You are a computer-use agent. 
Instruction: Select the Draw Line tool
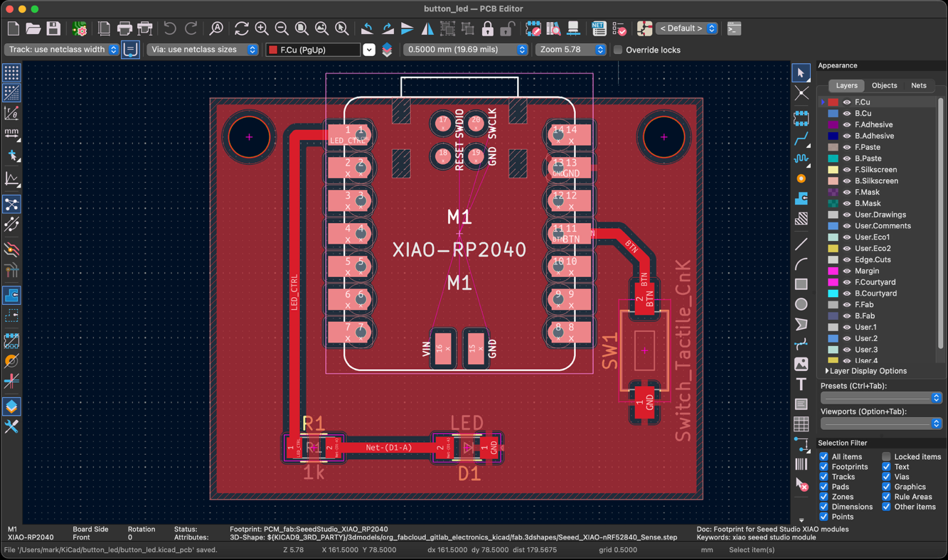tap(801, 244)
